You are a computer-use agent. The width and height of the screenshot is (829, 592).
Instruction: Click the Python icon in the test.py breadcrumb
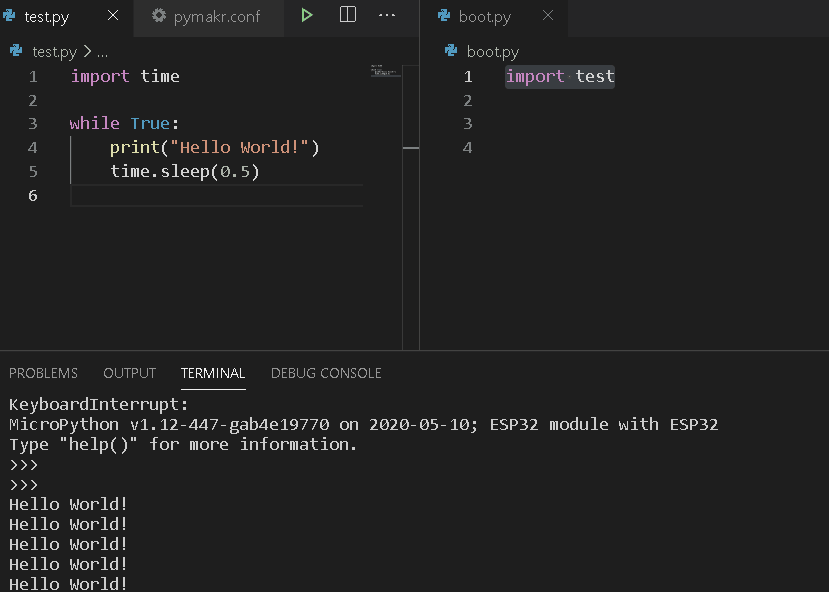17,51
